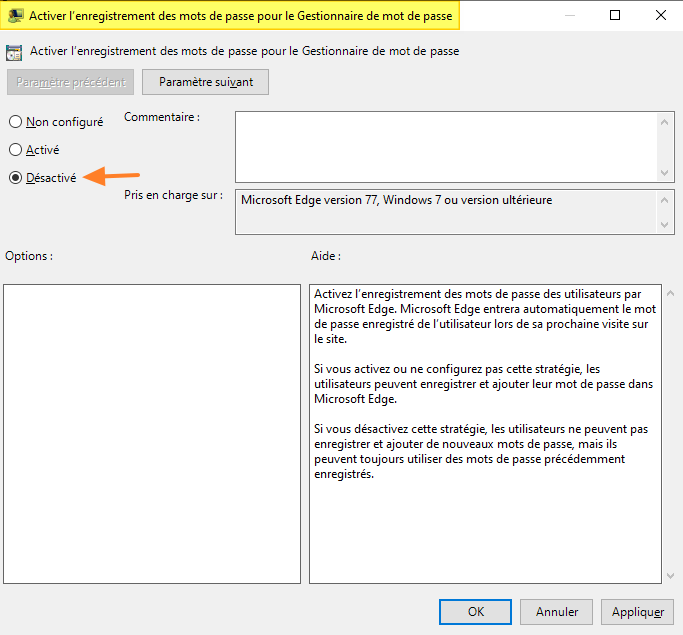The height and width of the screenshot is (635, 683).
Task: Click inside the Commentaire text box
Action: tap(446, 147)
